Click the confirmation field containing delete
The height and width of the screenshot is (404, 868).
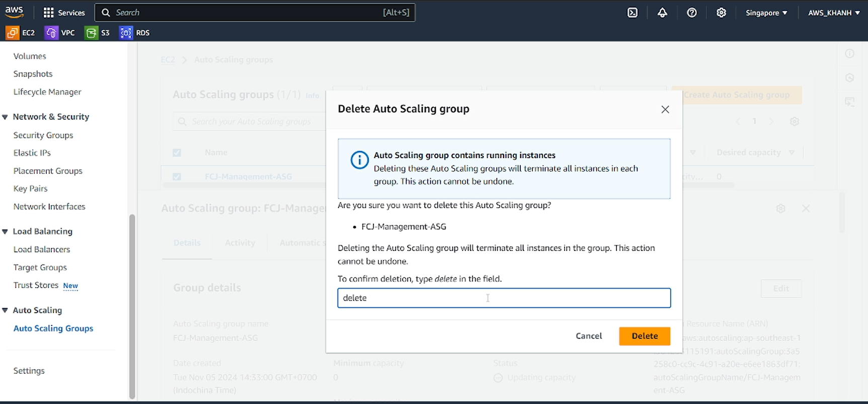pos(504,298)
